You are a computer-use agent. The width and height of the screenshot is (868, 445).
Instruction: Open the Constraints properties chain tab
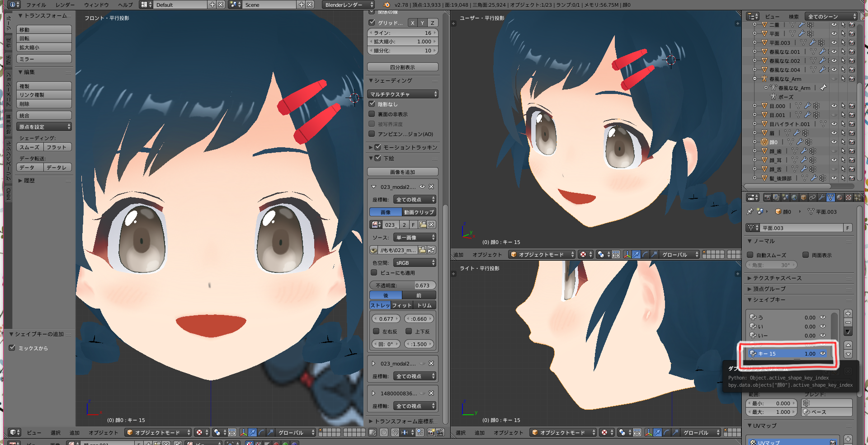[x=812, y=197]
